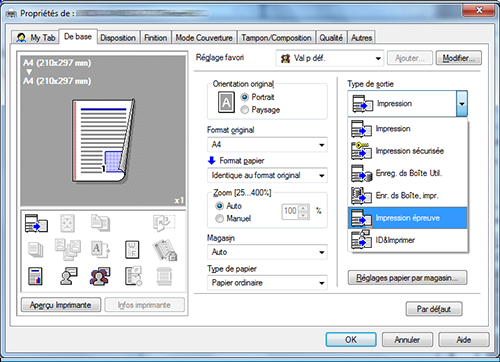
Task: Click the greyed letter A watermark icon
Action: tap(100, 249)
